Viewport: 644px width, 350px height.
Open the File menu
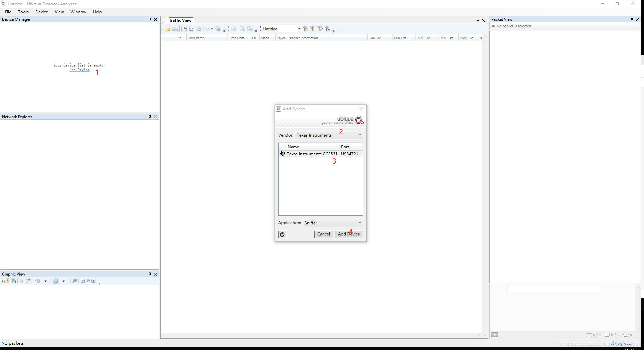pyautogui.click(x=8, y=12)
